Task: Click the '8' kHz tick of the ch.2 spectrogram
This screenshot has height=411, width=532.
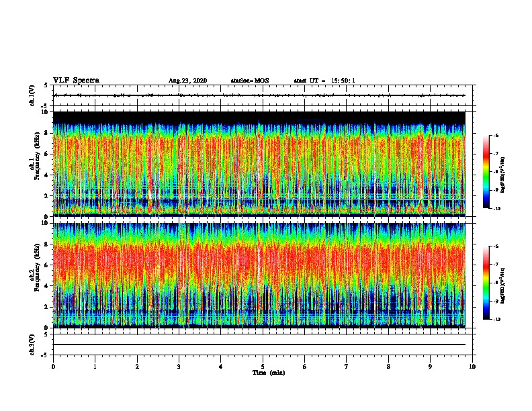Action: pyautogui.click(x=47, y=244)
